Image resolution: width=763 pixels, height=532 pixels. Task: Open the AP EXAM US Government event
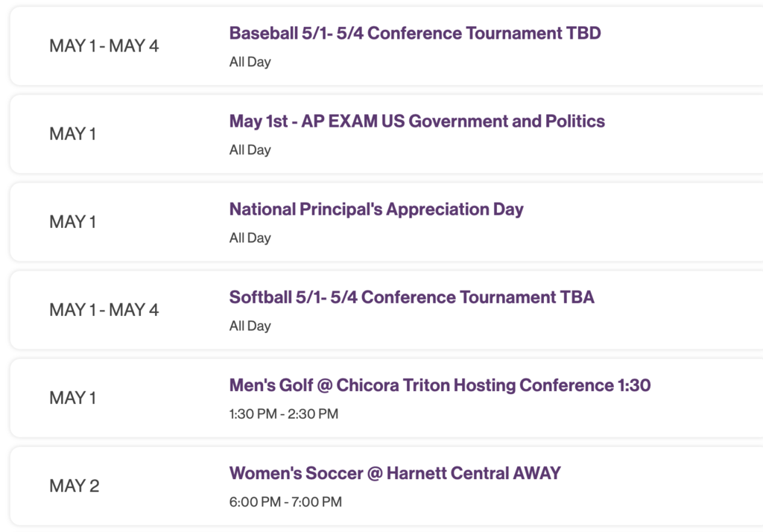(417, 121)
